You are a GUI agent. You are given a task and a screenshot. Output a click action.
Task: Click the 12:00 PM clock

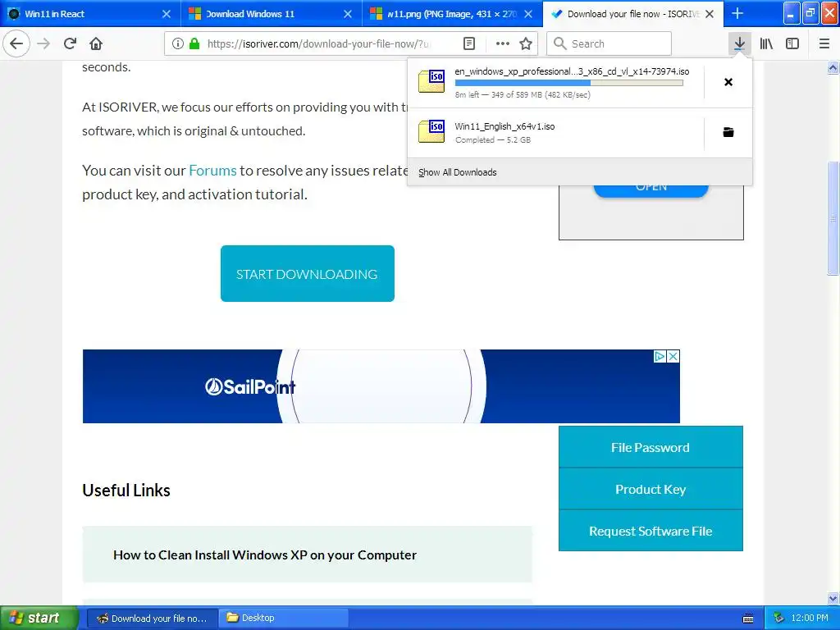point(810,619)
